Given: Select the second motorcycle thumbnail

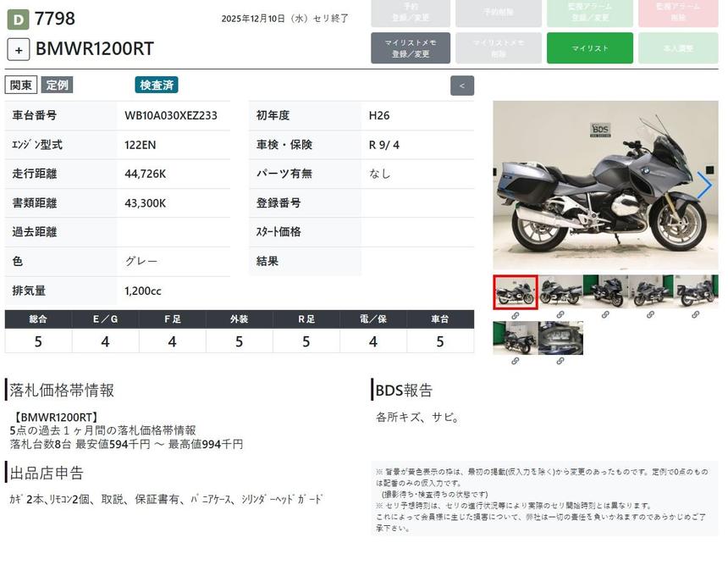Looking at the screenshot, I should pyautogui.click(x=560, y=291).
